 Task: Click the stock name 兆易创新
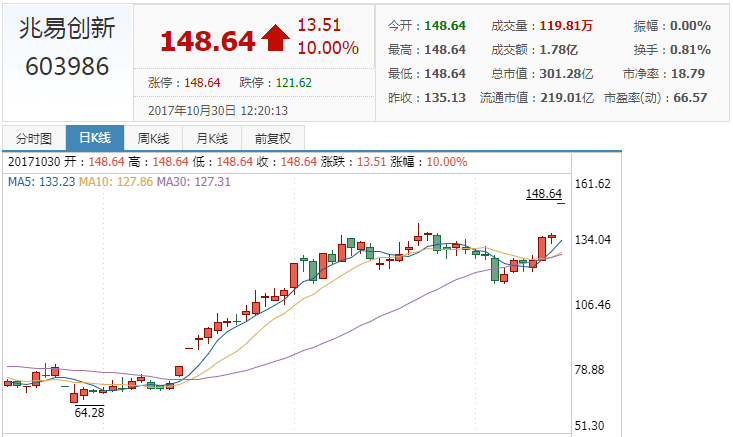[x=67, y=29]
